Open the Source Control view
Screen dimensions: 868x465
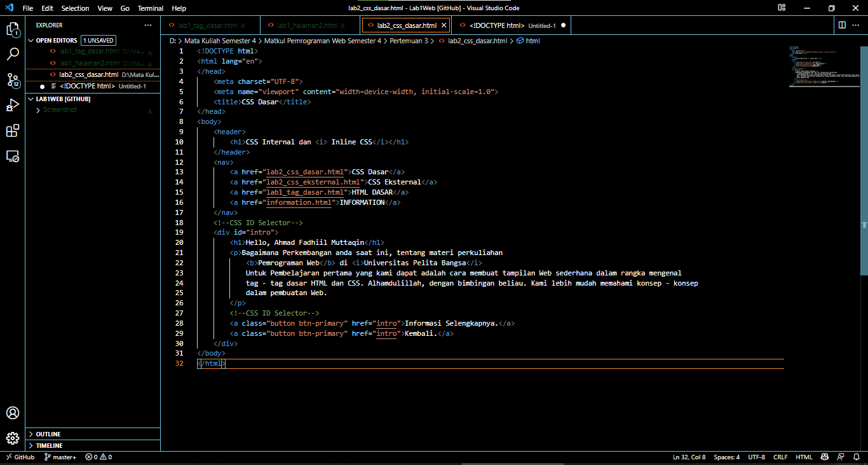(x=13, y=80)
